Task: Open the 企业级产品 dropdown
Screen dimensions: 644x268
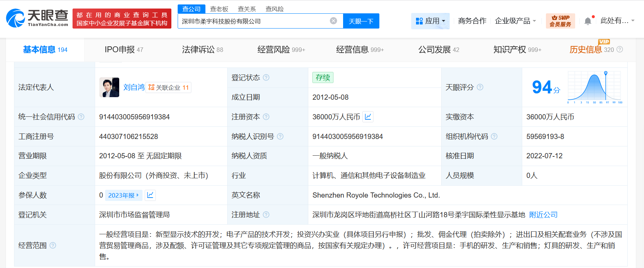Action: pyautogui.click(x=515, y=21)
